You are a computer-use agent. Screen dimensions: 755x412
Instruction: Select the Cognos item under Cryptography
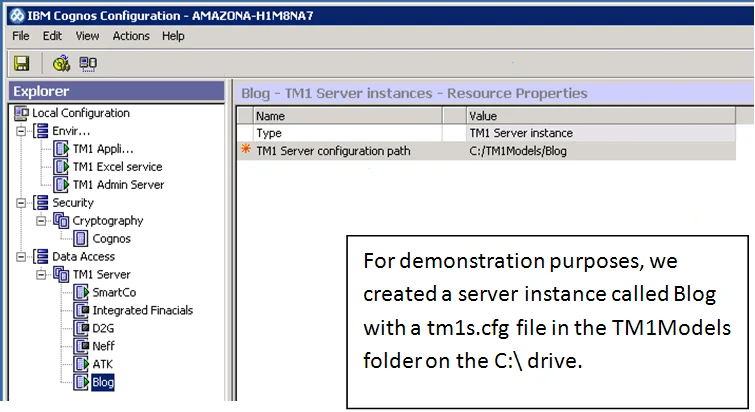111,239
